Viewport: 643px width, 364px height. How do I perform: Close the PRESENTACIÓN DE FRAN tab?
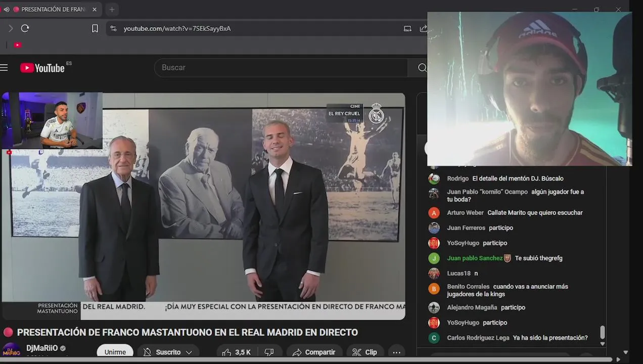pyautogui.click(x=94, y=9)
